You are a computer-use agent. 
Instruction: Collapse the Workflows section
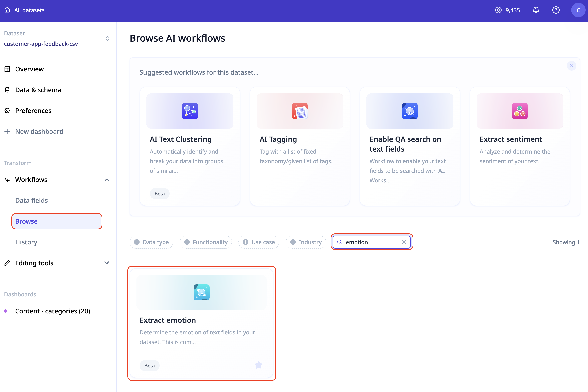pyautogui.click(x=107, y=180)
